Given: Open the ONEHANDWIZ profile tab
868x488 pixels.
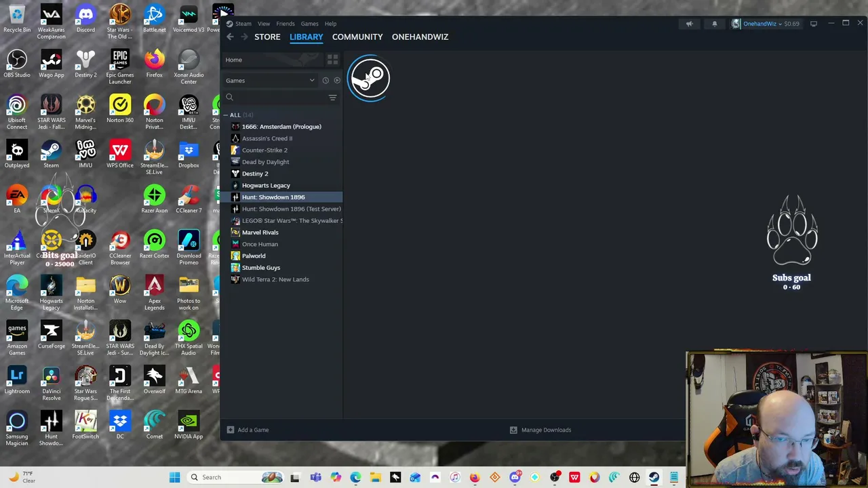Looking at the screenshot, I should click(420, 37).
